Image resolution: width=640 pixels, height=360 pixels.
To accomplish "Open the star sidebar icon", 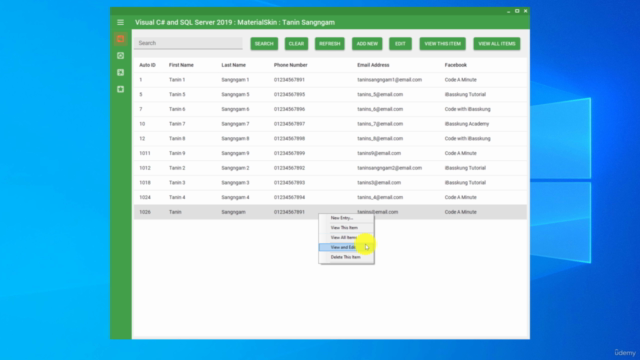I will coord(120,89).
